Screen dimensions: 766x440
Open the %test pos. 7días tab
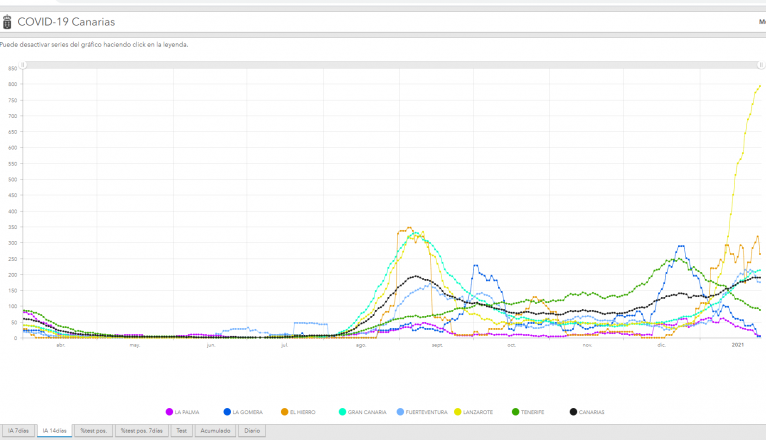[142, 431]
